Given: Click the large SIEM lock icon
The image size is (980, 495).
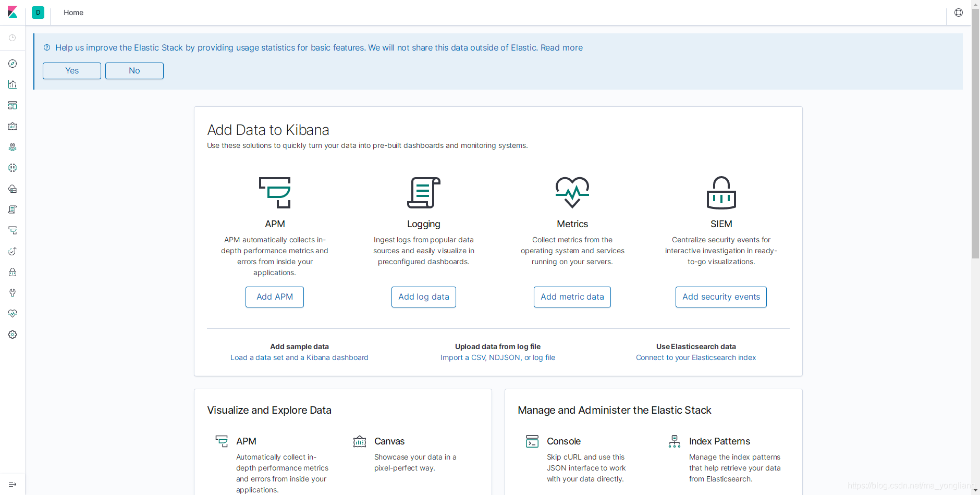Looking at the screenshot, I should pos(721,193).
